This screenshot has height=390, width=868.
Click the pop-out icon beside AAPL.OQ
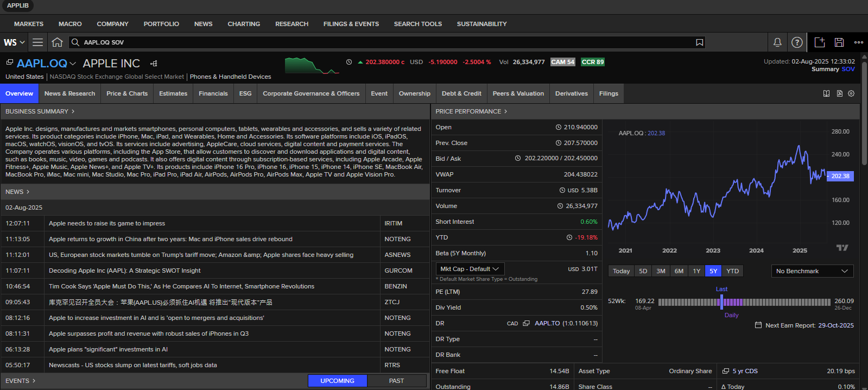click(x=9, y=62)
